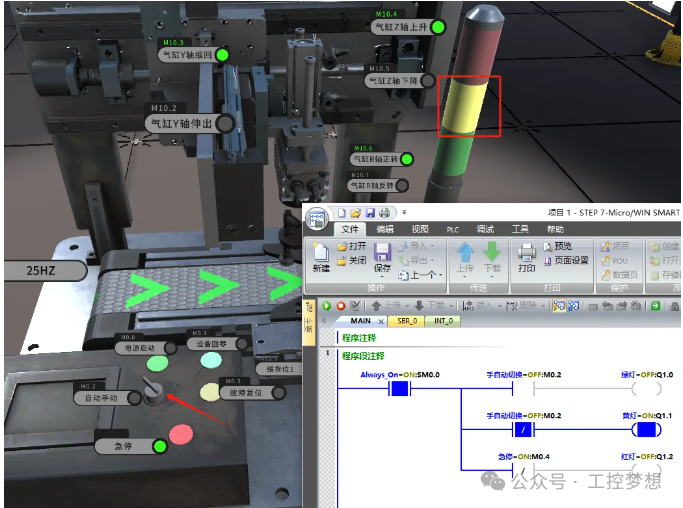Click the 打开 (Open) ribbon button
683x508 pixels.
click(x=352, y=247)
